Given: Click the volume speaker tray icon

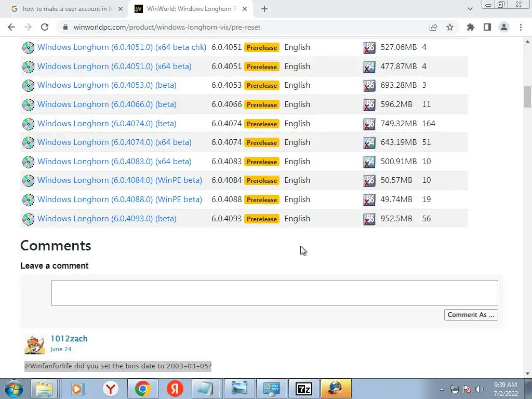Looking at the screenshot, I should click(x=480, y=389).
